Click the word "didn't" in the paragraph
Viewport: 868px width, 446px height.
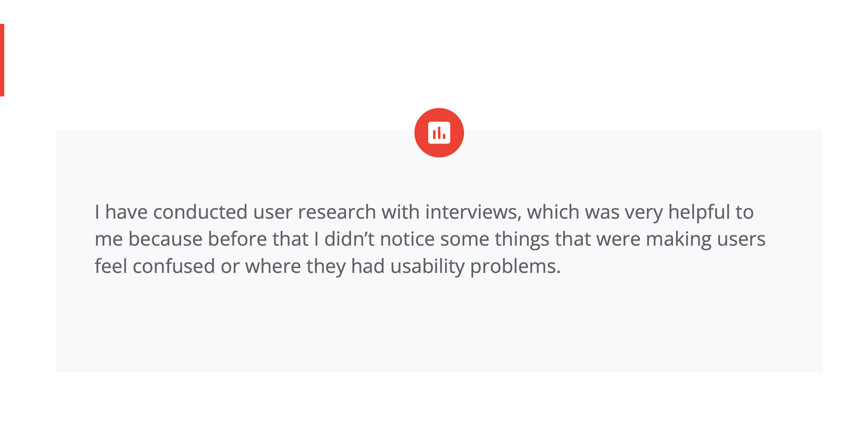click(349, 239)
